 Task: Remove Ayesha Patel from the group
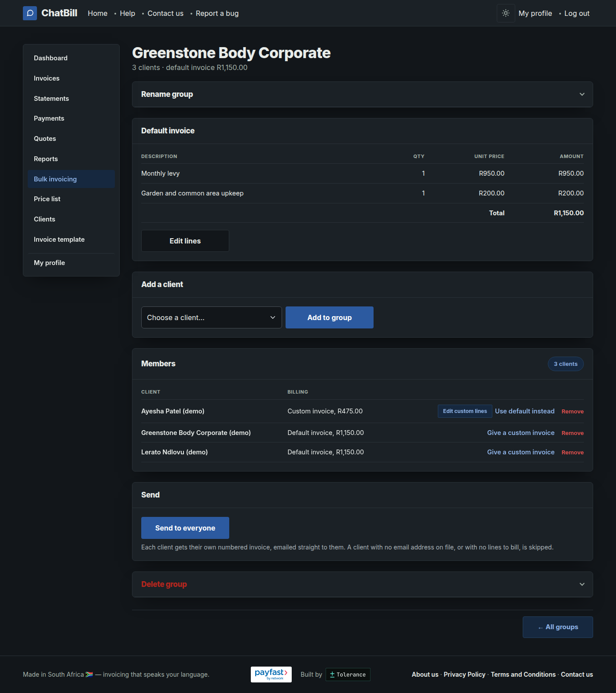573,412
